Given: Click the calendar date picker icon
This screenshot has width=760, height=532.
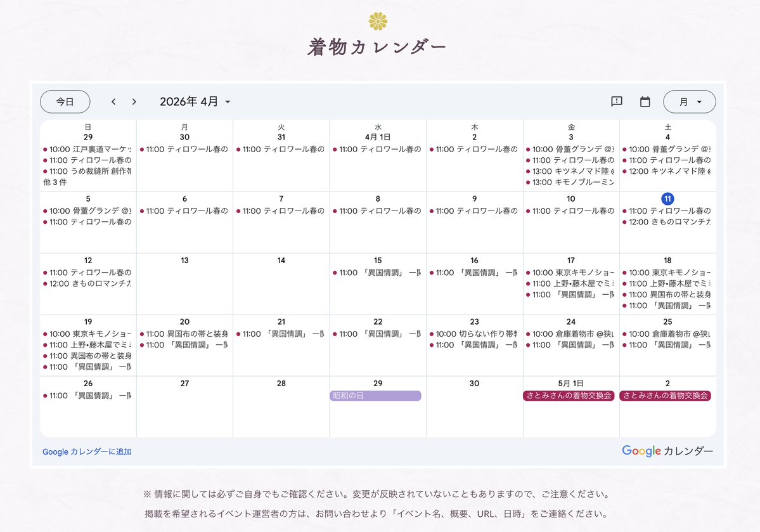Looking at the screenshot, I should pos(645,102).
